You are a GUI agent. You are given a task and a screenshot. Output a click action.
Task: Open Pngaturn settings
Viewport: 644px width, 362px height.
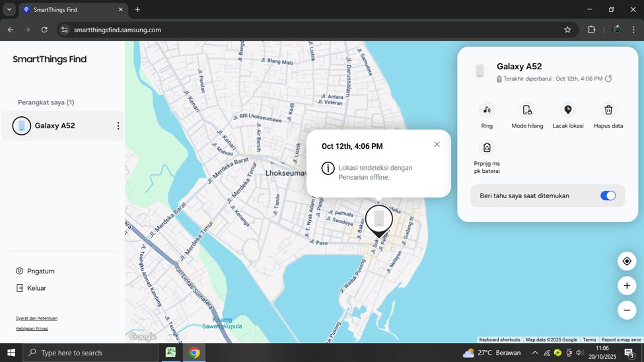click(35, 271)
